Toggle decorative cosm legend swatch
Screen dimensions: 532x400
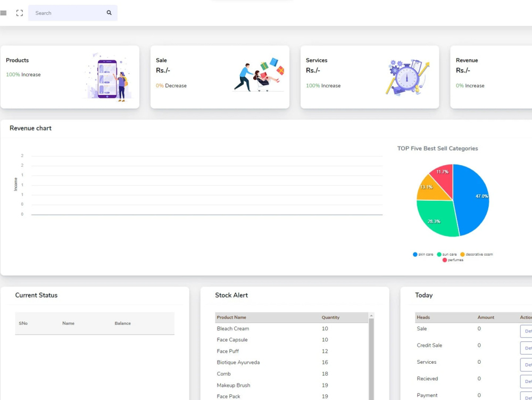462,255
